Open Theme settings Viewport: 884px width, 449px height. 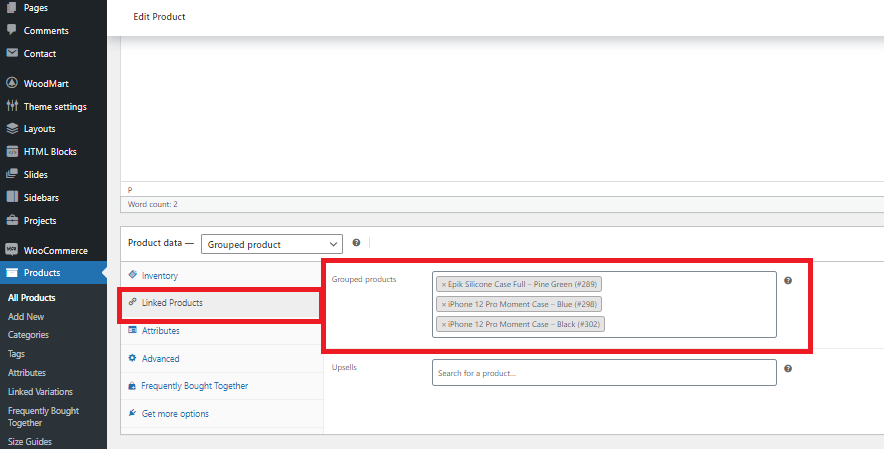click(x=53, y=106)
